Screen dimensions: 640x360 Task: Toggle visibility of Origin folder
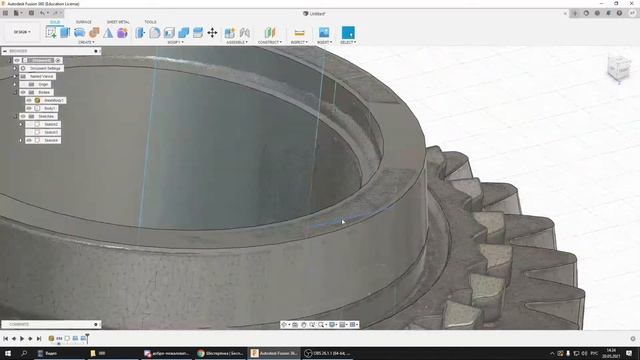click(23, 84)
